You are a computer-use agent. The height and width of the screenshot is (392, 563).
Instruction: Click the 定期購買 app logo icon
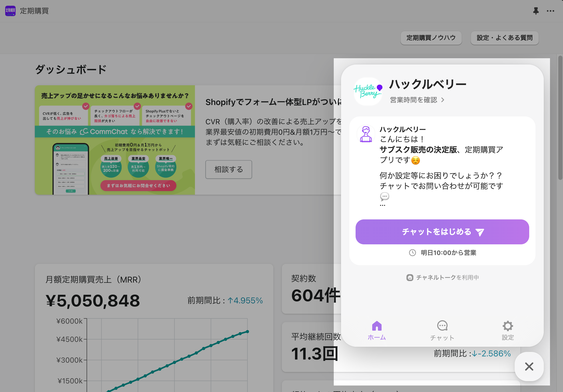click(10, 11)
